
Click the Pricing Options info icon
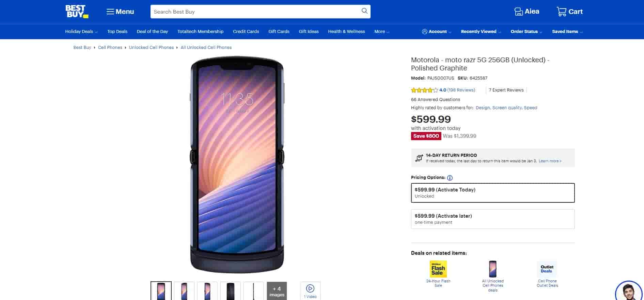coord(450,178)
